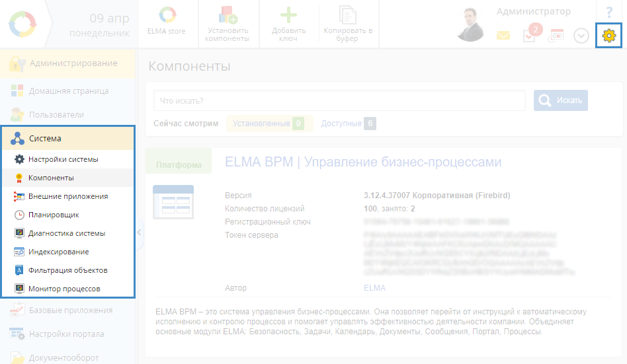Open Настройки системы
Viewport: 627px width, 364px height.
coord(68,159)
